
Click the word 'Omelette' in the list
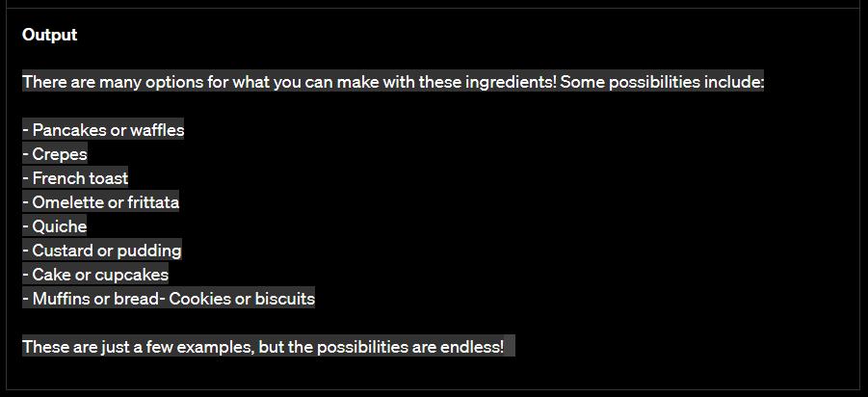pyautogui.click(x=65, y=202)
